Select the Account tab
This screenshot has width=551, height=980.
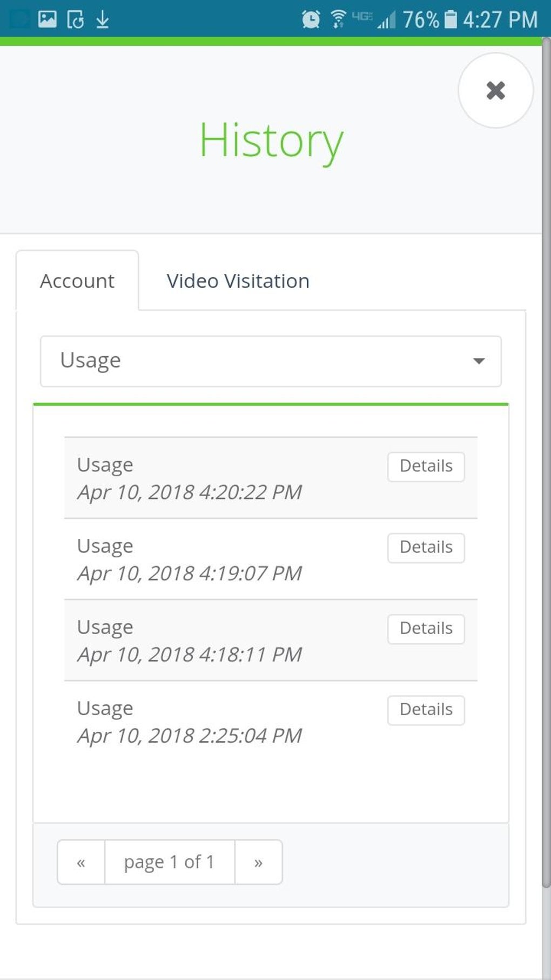click(x=77, y=281)
